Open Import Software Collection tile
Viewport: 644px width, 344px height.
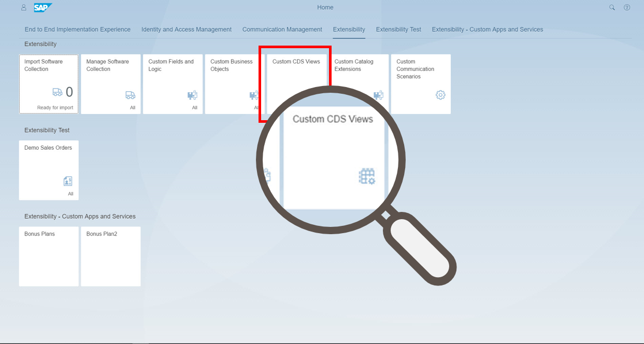[49, 84]
